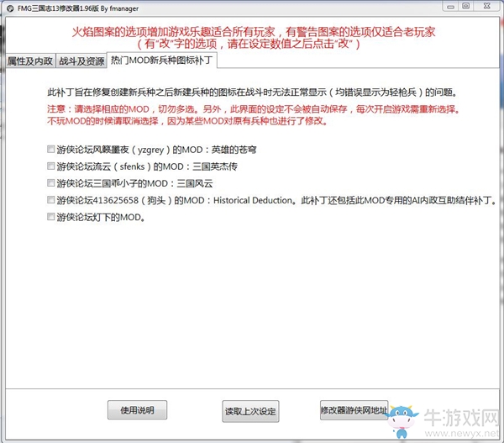Screen dimensions: 504x443
Task: Tick the 三国英杰传 MOD checkbox
Action: click(x=50, y=166)
